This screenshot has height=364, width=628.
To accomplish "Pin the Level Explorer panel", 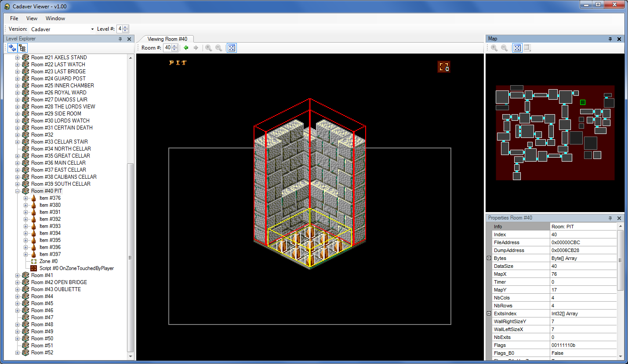I will point(120,39).
